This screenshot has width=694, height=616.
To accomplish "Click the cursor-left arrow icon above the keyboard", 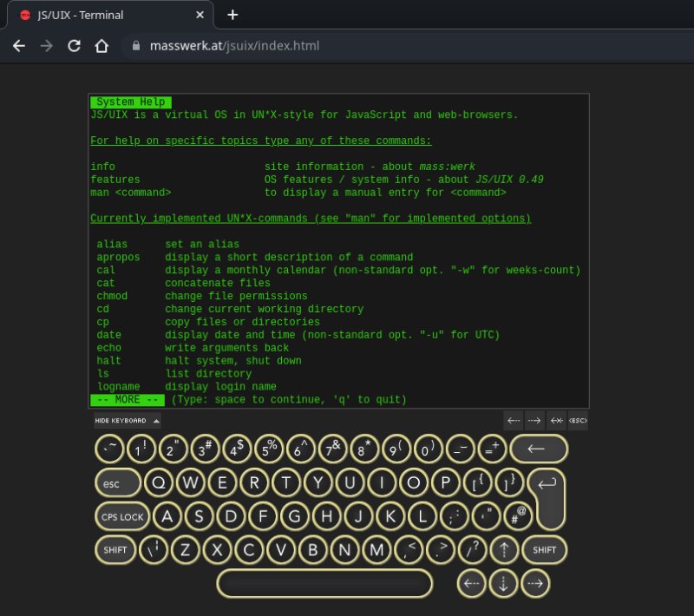I will click(x=514, y=419).
